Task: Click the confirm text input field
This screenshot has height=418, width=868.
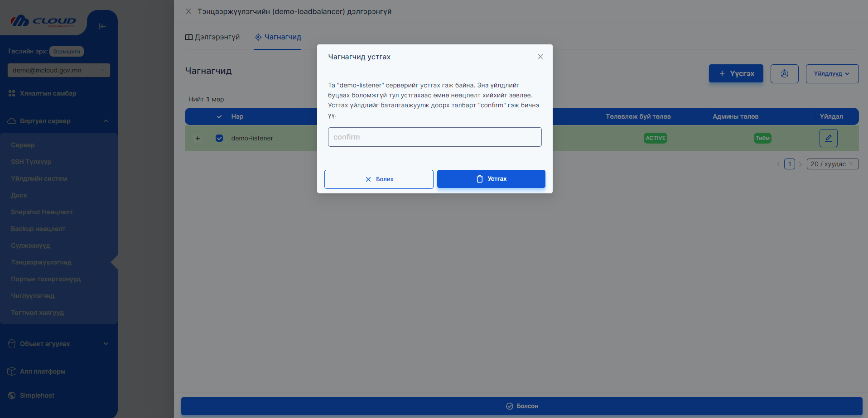Action: pos(434,137)
